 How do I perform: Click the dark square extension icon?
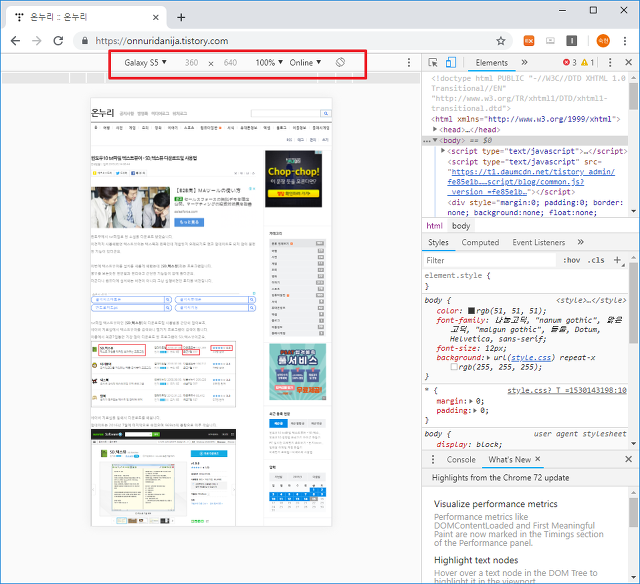[x=571, y=40]
